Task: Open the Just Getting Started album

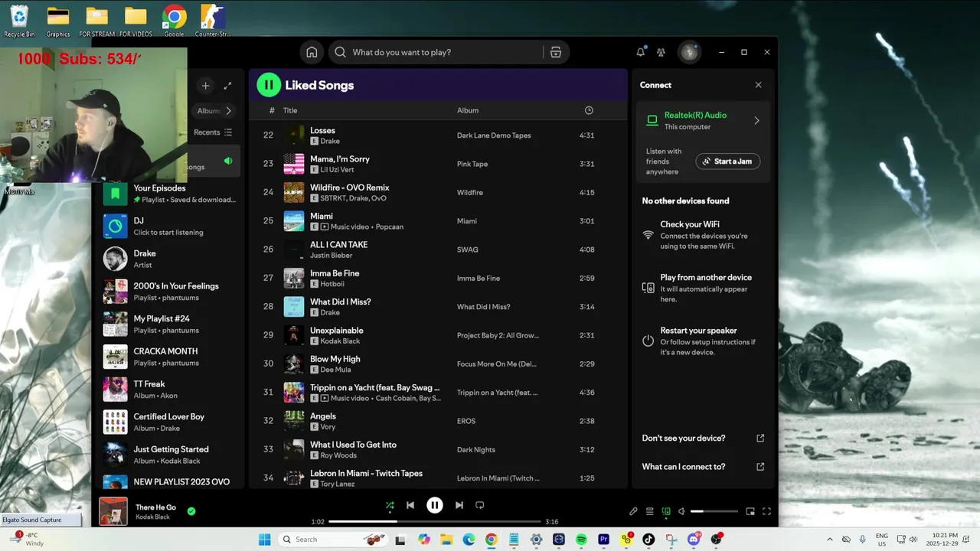Action: click(169, 455)
